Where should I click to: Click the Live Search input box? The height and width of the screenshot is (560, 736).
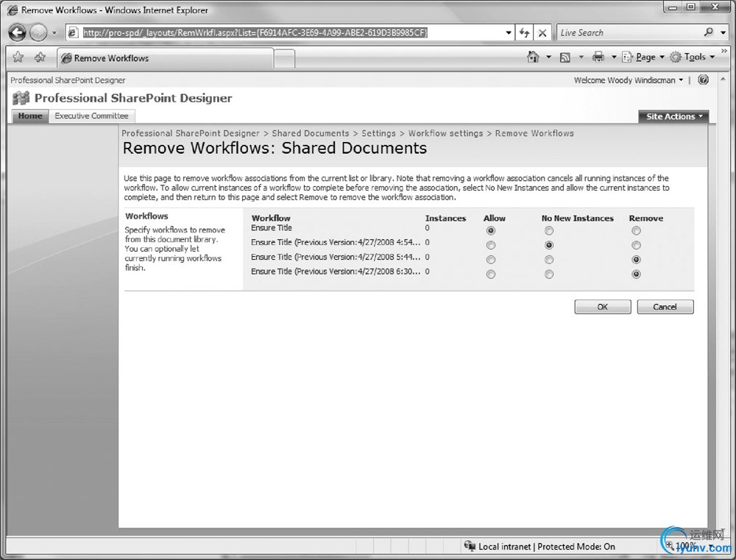(629, 33)
